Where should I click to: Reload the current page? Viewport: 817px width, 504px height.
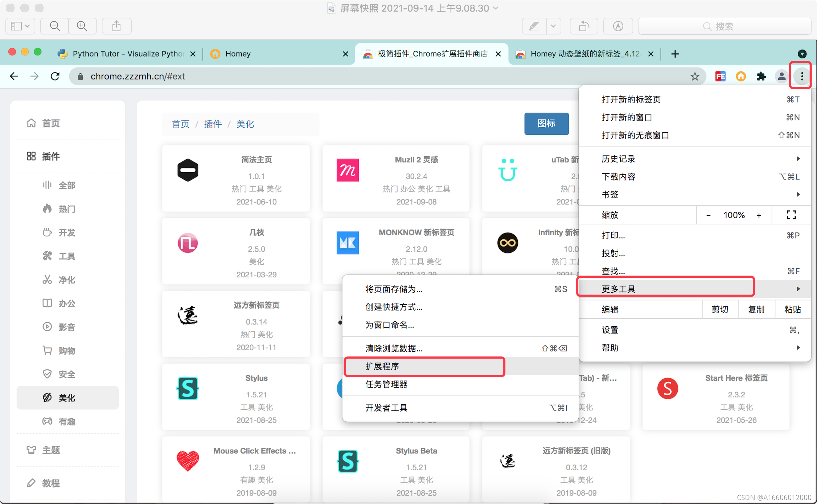click(54, 76)
